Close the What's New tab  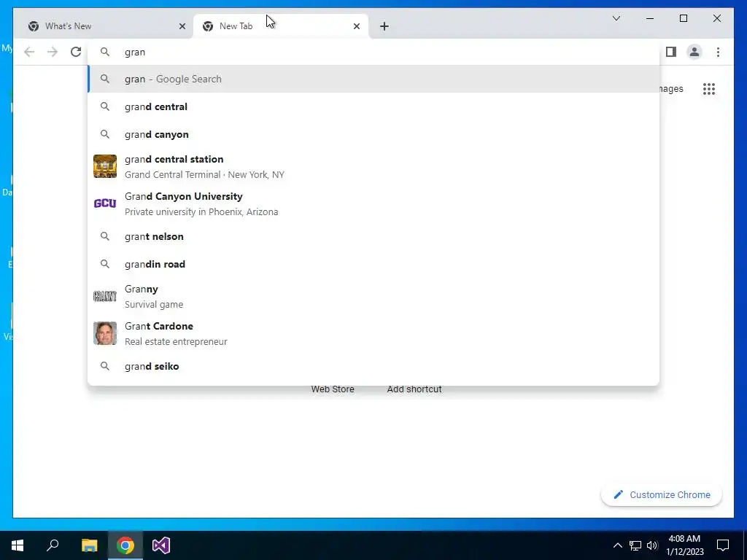[182, 26]
